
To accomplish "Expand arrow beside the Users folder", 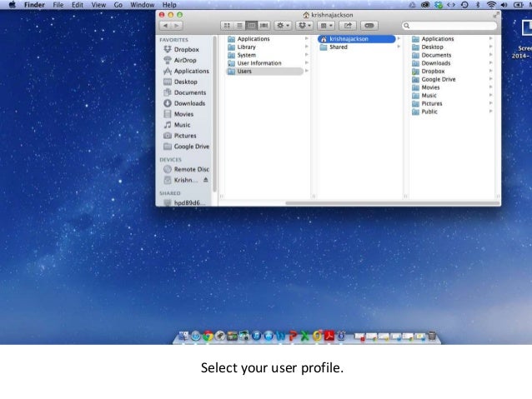I will click(x=307, y=71).
